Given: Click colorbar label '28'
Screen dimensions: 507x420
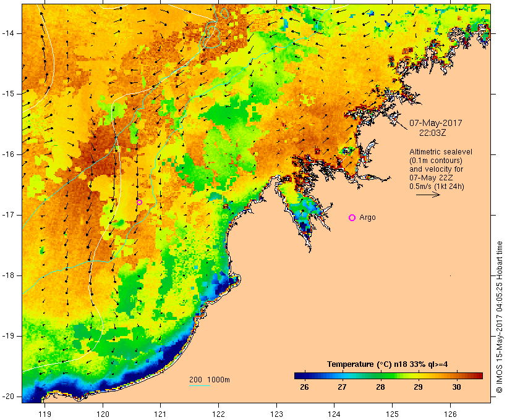Looking at the screenshot, I should [x=380, y=387].
